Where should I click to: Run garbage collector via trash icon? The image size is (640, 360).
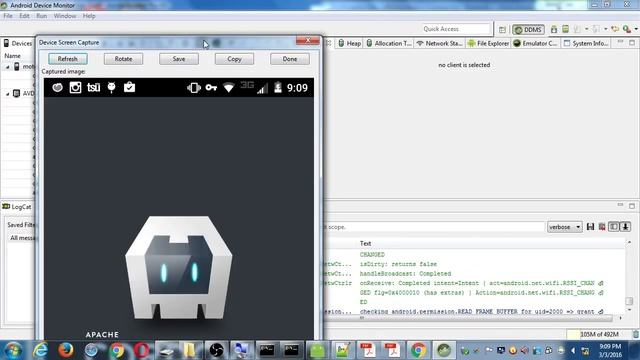pyautogui.click(x=636, y=334)
